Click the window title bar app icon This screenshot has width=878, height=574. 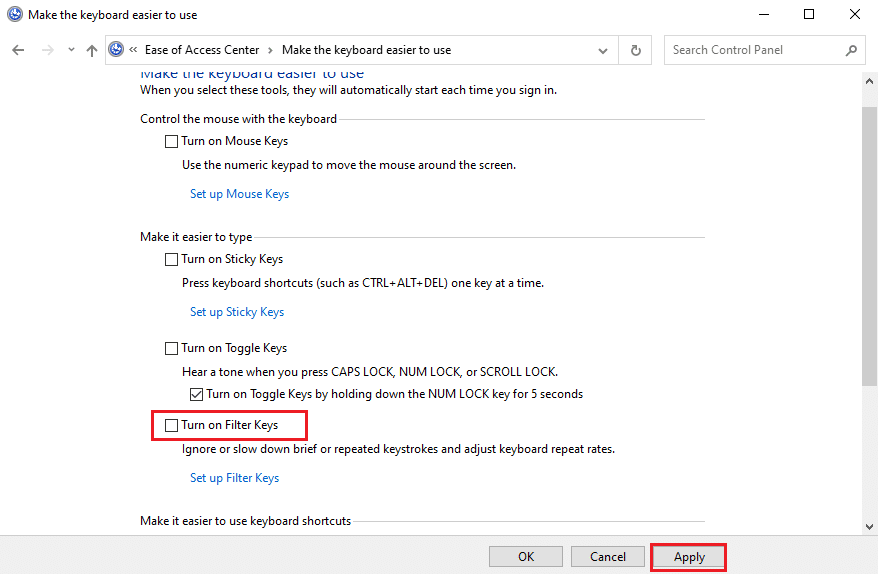[x=15, y=14]
